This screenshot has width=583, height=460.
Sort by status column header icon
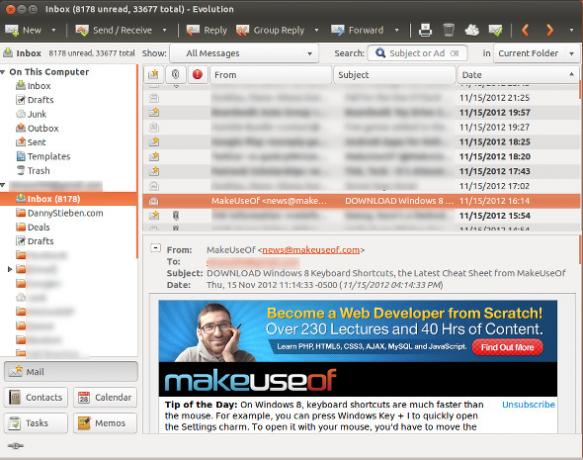153,75
